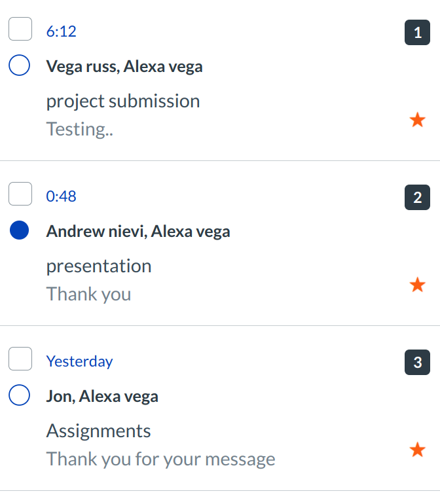Image resolution: width=440 pixels, height=504 pixels.
Task: Open the Assignments conversation subject
Action: (99, 431)
